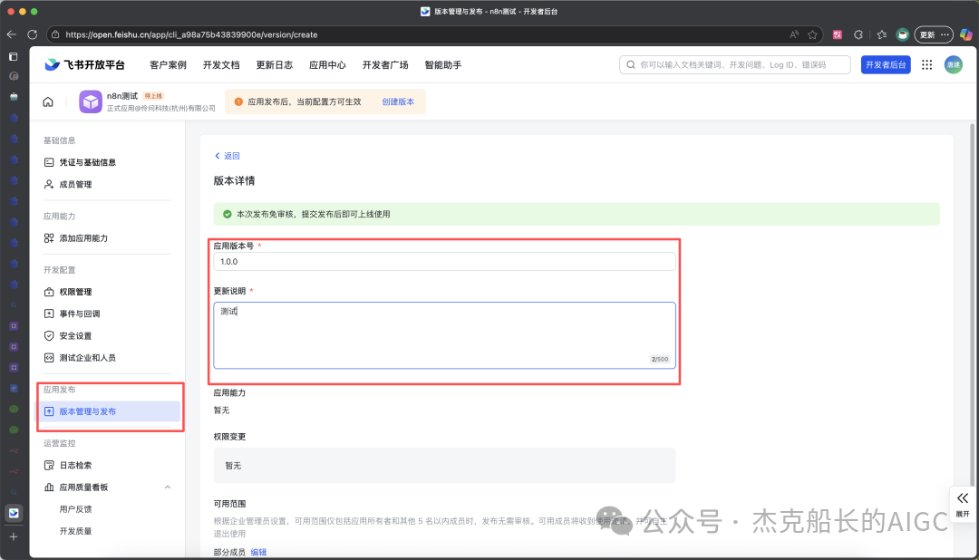The height and width of the screenshot is (560, 979).
Task: Click the 事件与回调 icon
Action: [x=49, y=314]
